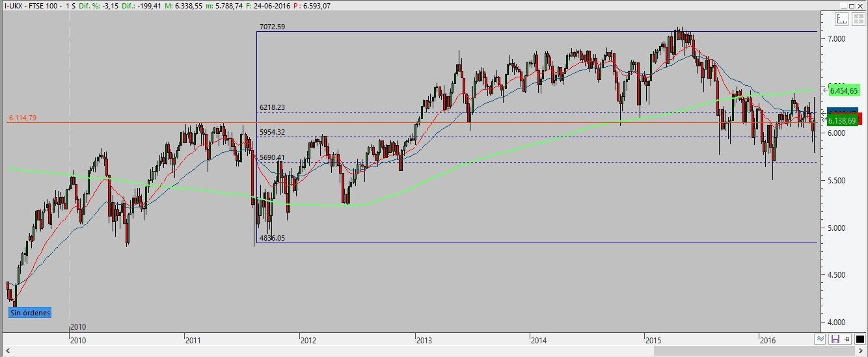868x357 pixels.
Task: Click the 7.000 price scale label
Action: click(836, 39)
